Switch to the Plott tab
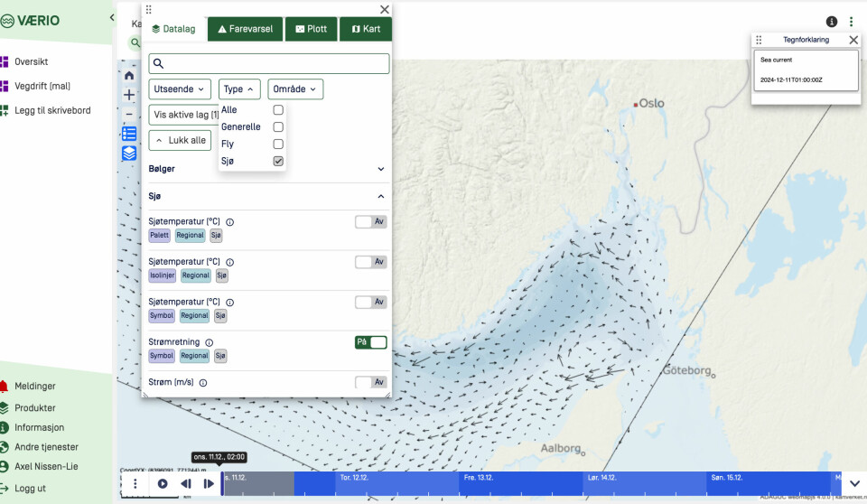The height and width of the screenshot is (504, 867). [312, 29]
